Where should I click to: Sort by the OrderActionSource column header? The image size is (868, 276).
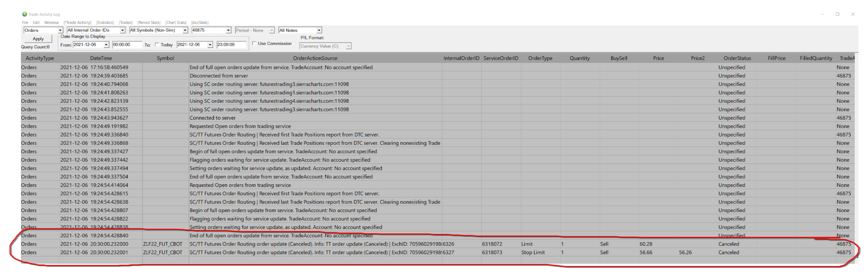pos(315,58)
